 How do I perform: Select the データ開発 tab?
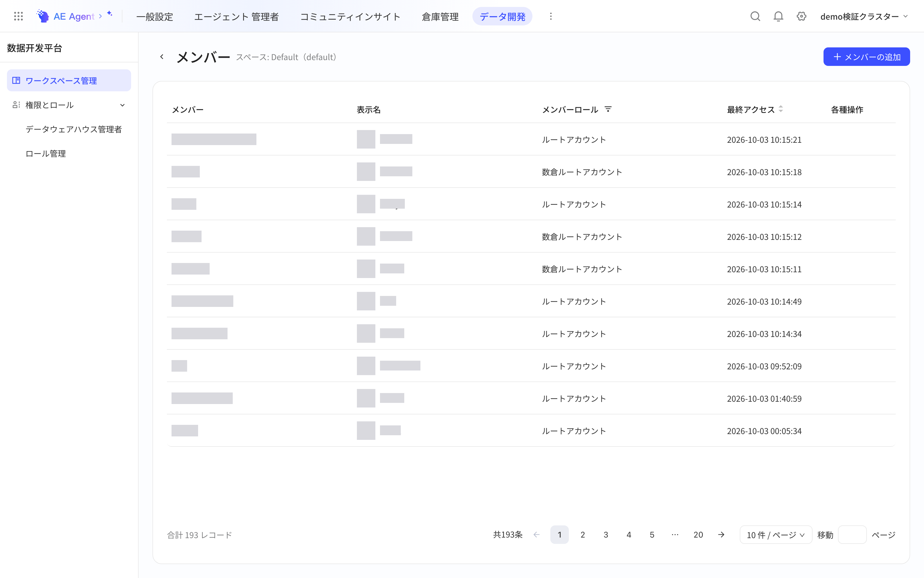coord(502,16)
